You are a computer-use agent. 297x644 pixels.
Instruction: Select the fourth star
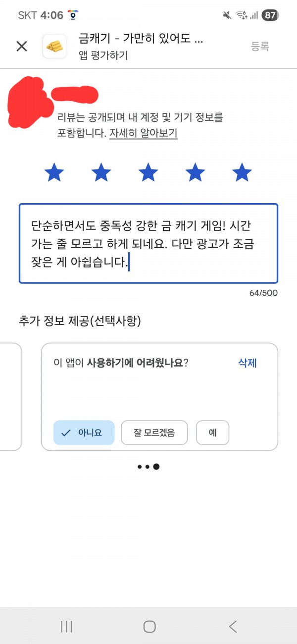tap(195, 173)
